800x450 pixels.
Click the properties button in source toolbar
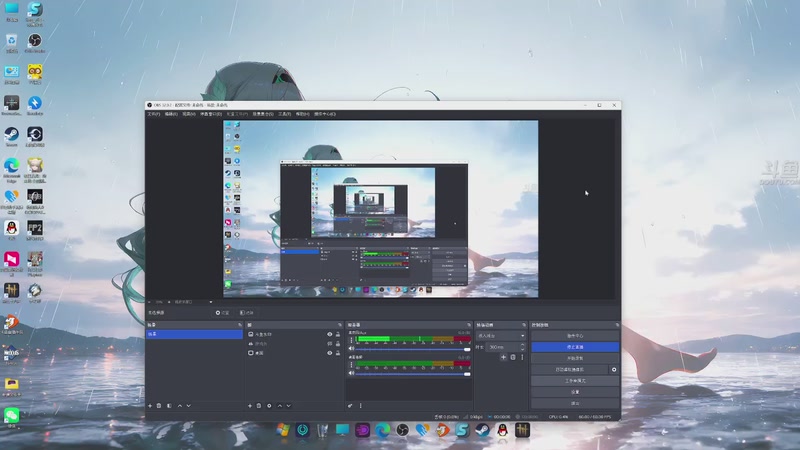click(x=222, y=313)
